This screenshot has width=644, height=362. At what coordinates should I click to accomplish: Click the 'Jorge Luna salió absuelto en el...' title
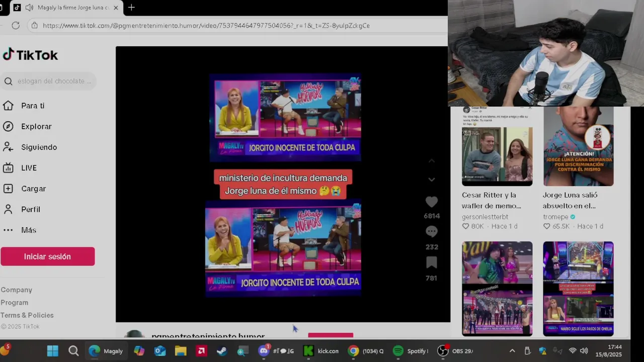(x=570, y=200)
